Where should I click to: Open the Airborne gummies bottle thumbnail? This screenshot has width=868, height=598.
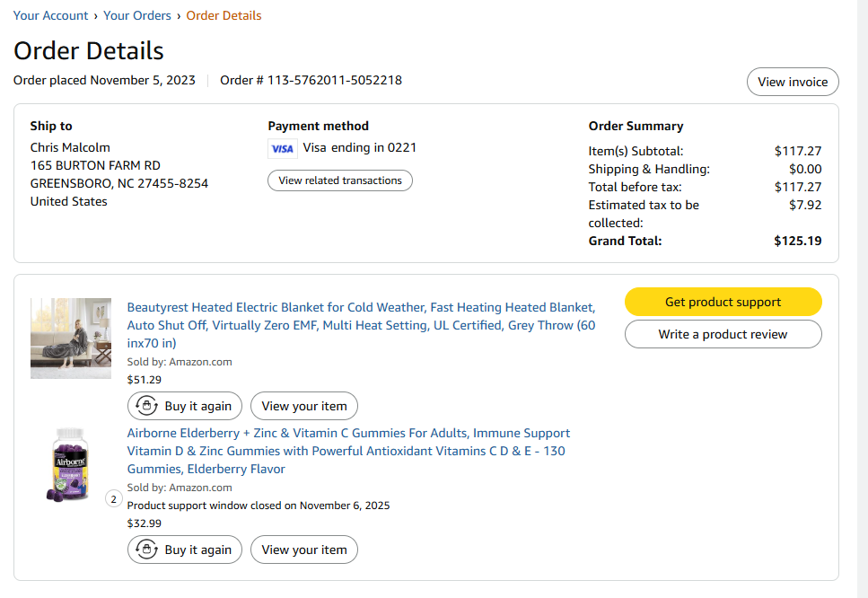pos(70,464)
